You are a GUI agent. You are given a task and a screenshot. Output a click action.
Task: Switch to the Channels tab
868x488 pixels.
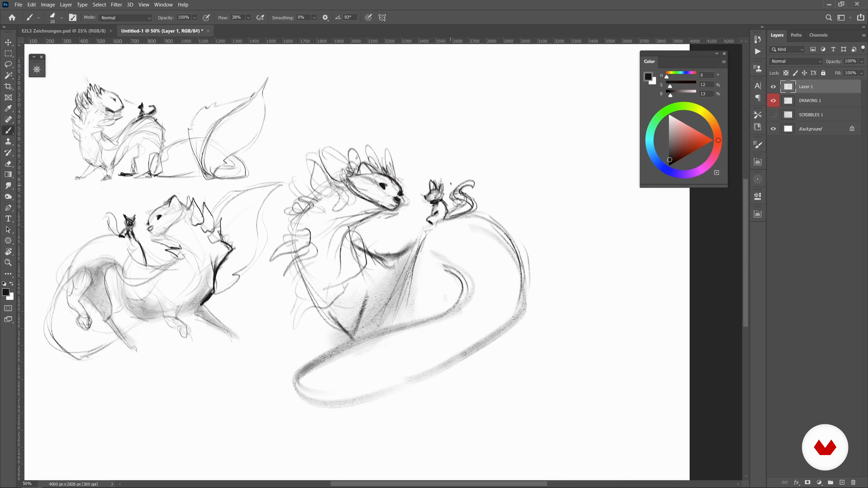[818, 35]
